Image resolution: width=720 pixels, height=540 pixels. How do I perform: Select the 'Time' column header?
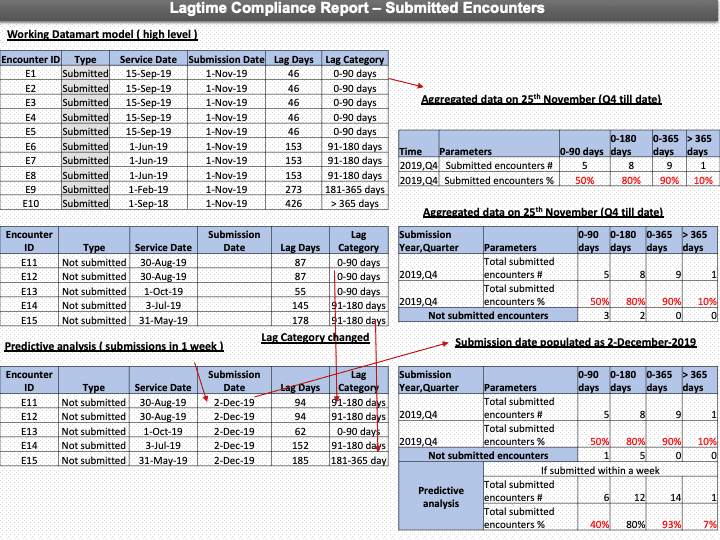[418, 145]
